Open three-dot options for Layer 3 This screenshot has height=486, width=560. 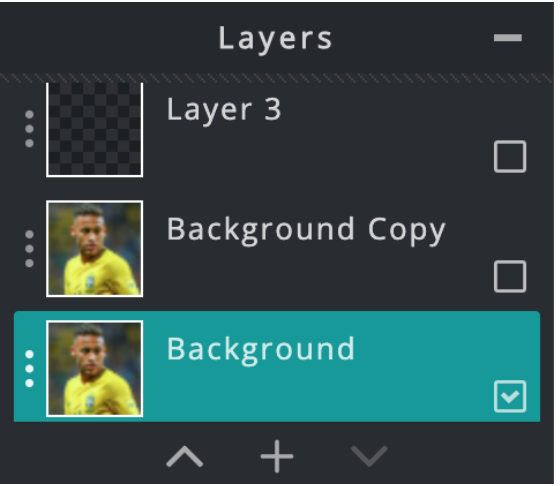[x=30, y=129]
